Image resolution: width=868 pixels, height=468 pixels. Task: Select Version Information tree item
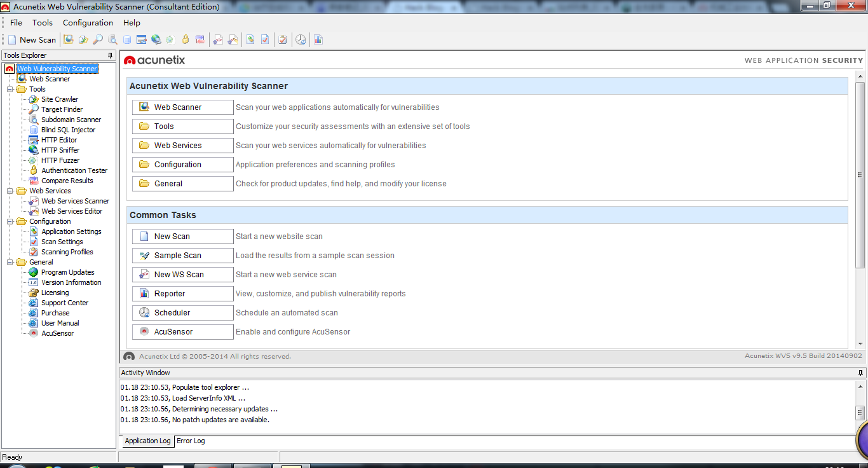[71, 282]
